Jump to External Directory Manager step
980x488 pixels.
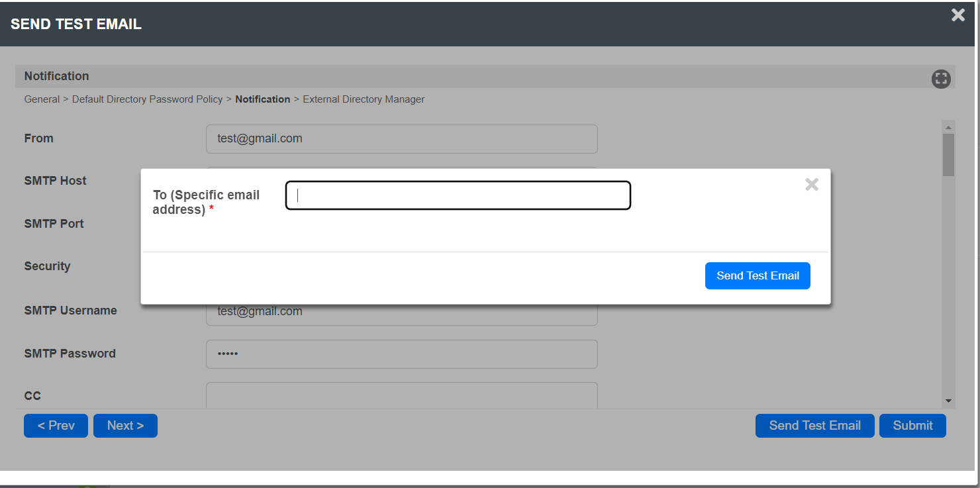364,99
